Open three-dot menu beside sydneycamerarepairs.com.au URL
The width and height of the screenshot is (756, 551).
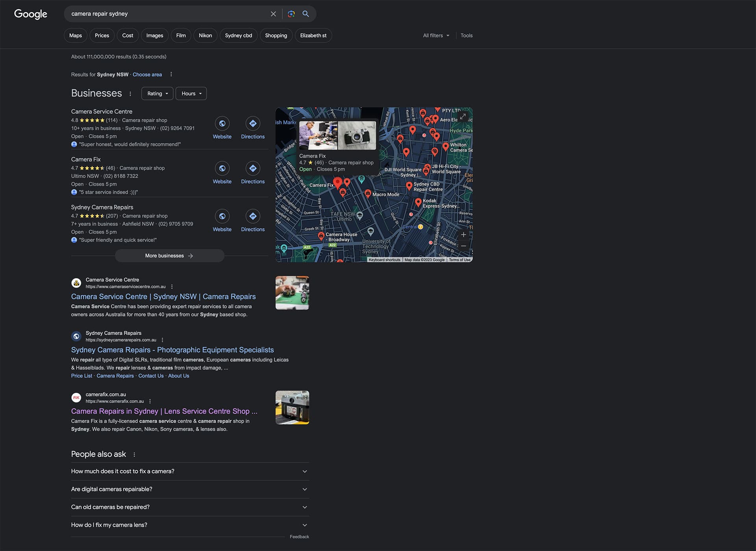point(162,340)
